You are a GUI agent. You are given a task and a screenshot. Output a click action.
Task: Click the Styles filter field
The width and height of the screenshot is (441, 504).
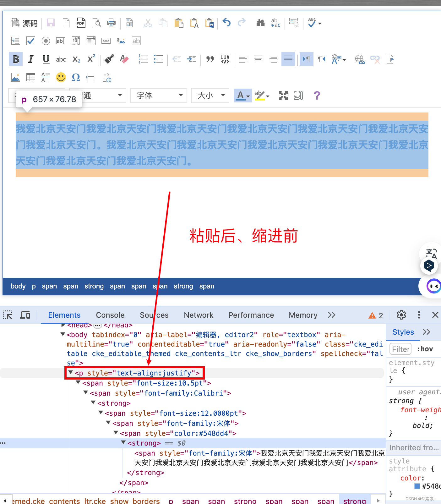tap(400, 349)
